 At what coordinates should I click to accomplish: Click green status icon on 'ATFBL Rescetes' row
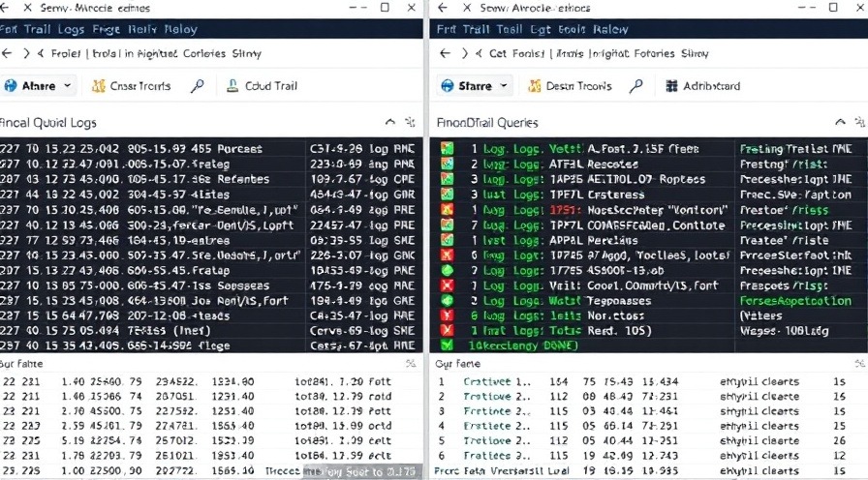(x=447, y=164)
